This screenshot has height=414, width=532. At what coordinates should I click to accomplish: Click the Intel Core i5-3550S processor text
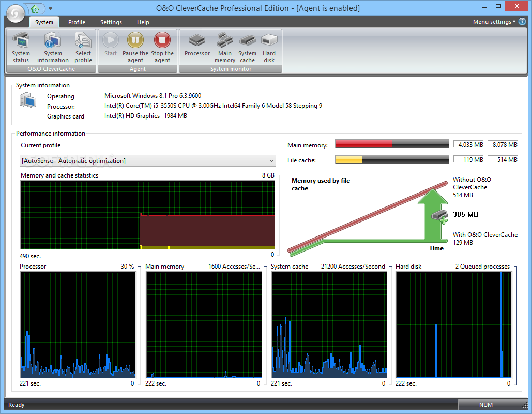(x=213, y=106)
